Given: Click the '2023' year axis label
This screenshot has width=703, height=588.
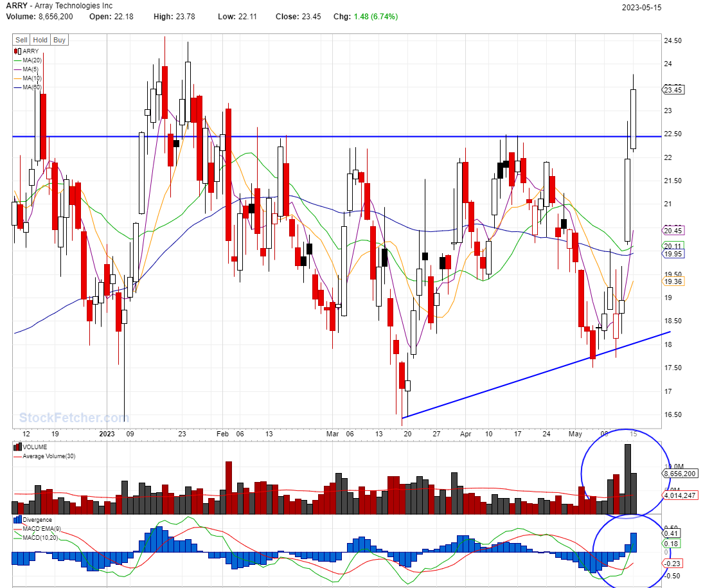Looking at the screenshot, I should pos(107,434).
